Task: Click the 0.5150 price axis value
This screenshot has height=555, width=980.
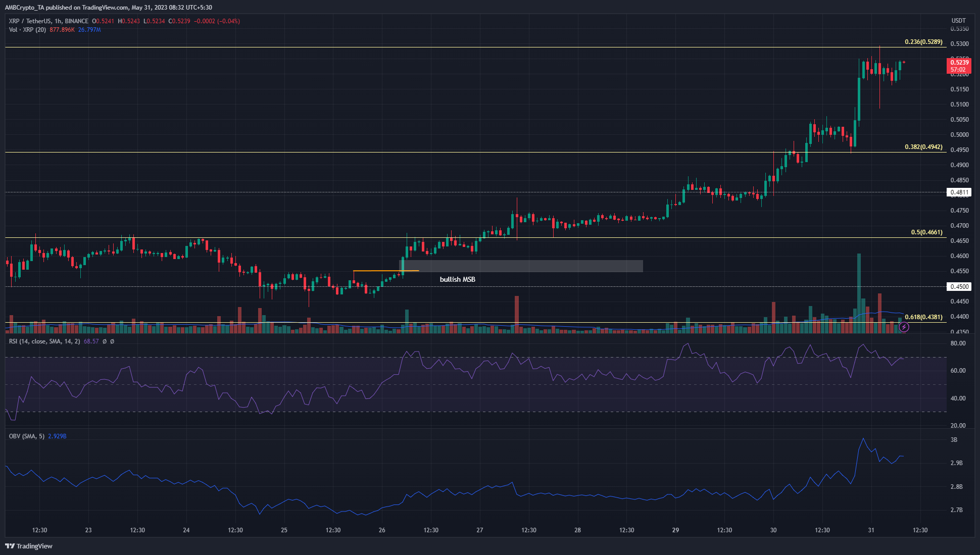Action: click(x=959, y=89)
